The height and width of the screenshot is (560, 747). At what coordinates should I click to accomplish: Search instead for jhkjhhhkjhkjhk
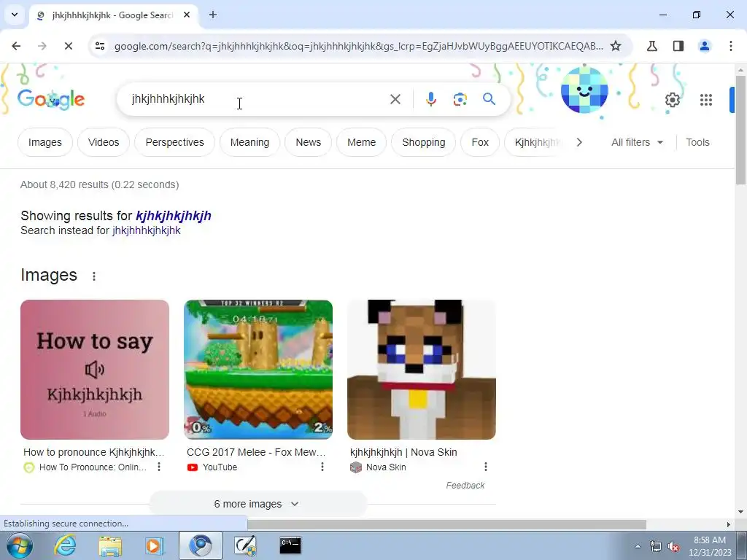(x=146, y=230)
